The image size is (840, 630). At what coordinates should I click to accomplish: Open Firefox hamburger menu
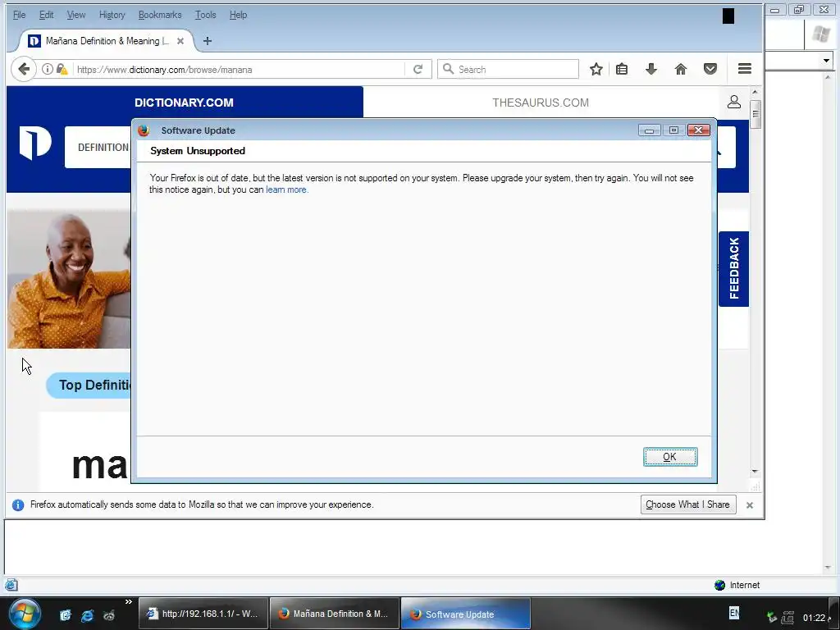(745, 69)
